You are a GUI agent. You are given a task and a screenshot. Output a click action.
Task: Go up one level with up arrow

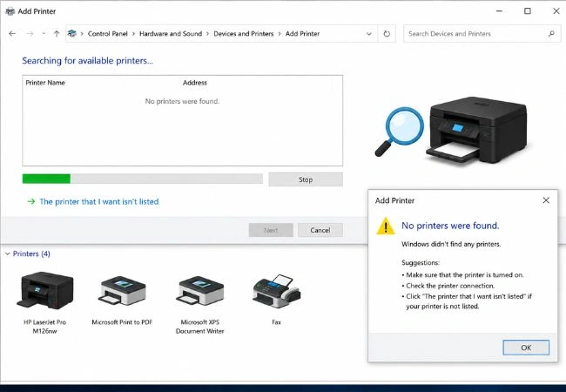(57, 34)
